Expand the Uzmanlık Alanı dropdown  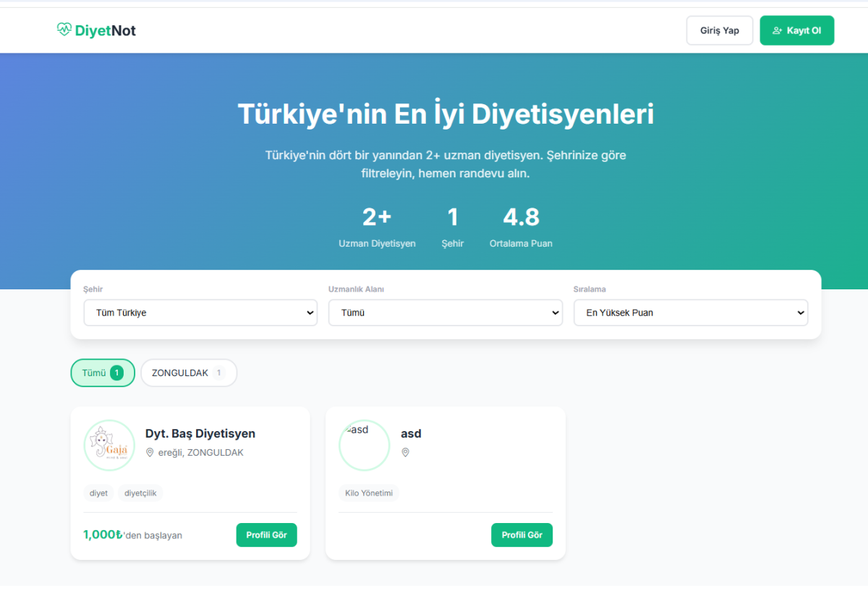[445, 313]
